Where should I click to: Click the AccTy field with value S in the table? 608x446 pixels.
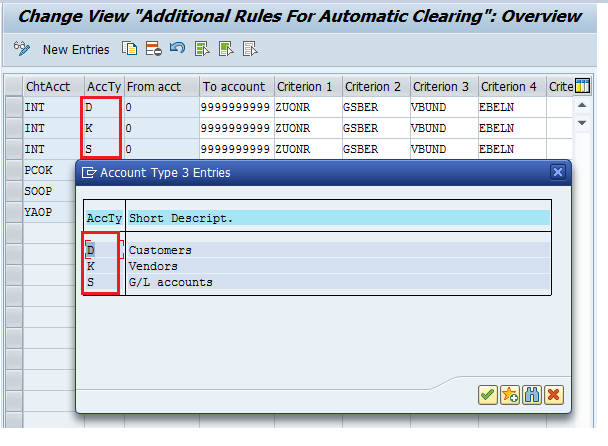[102, 149]
